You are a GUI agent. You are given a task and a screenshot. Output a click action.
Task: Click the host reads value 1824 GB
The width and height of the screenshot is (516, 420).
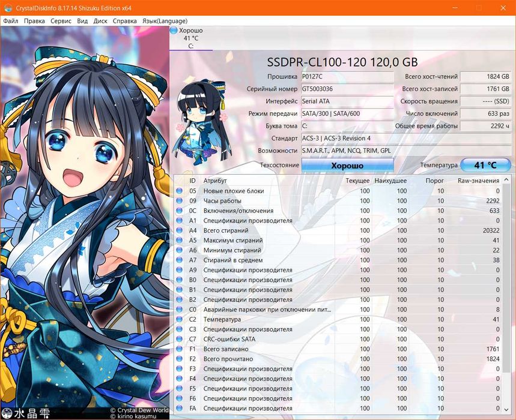tap(485, 77)
